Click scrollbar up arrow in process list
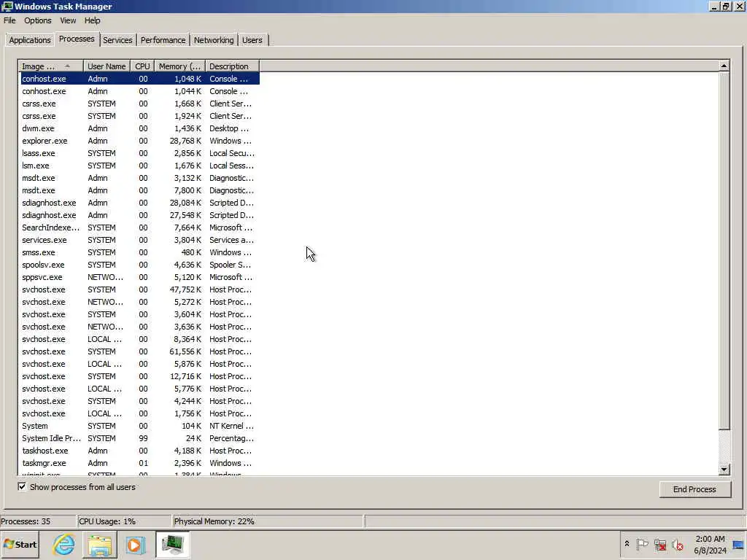Screen dimensions: 747x560 click(724, 66)
